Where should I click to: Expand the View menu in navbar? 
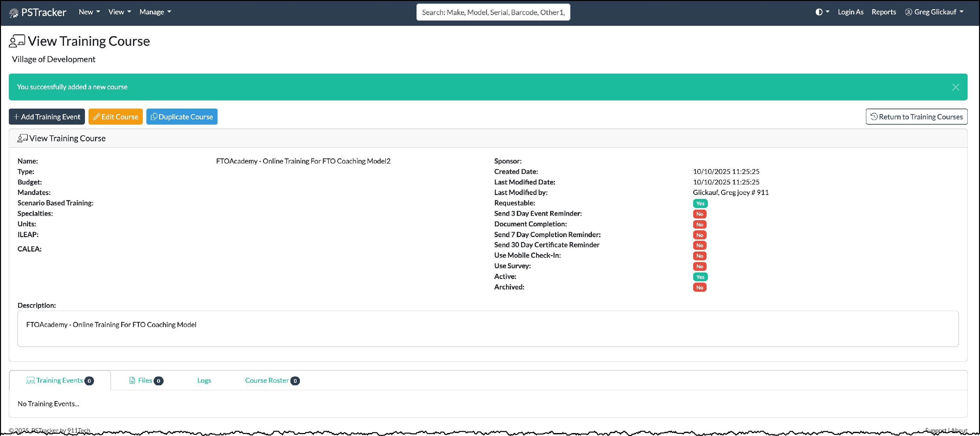point(120,12)
